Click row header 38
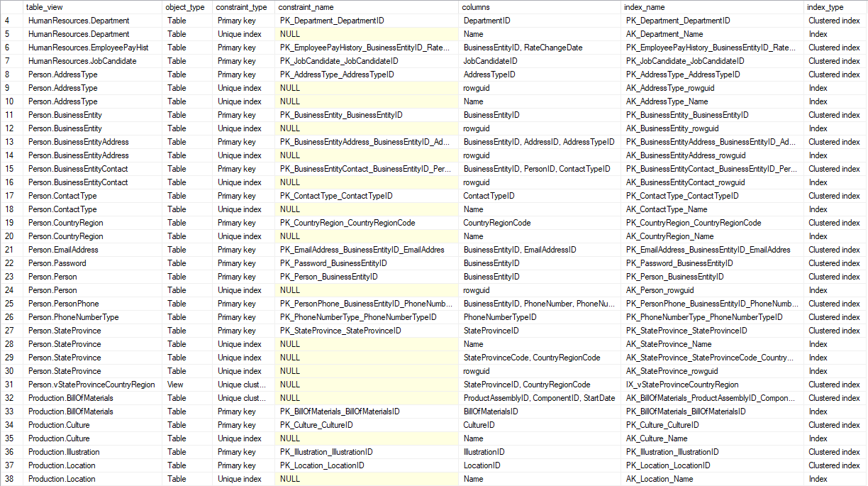 click(10, 478)
